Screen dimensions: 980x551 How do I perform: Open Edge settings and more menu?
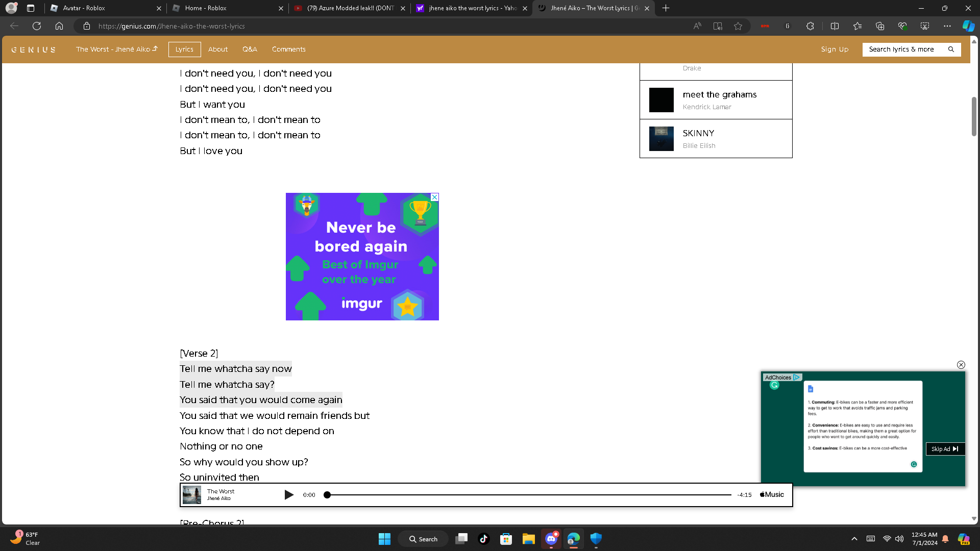click(x=947, y=26)
